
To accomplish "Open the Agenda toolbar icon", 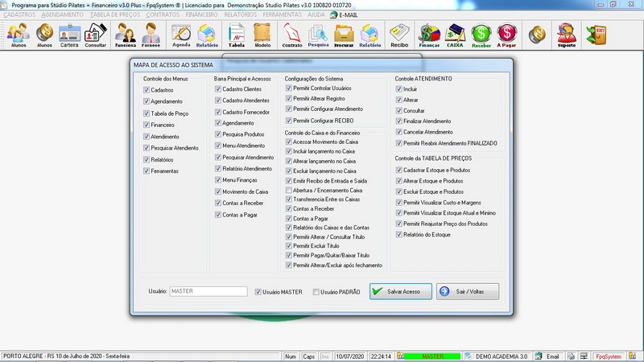I will pos(181,35).
